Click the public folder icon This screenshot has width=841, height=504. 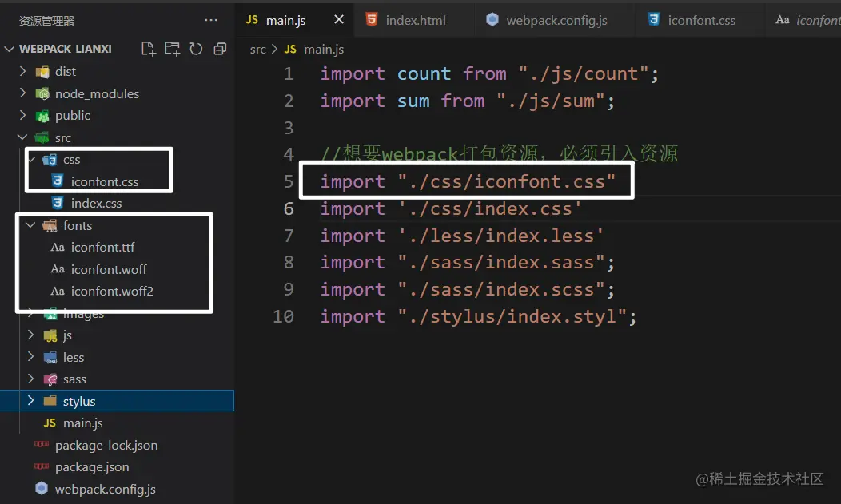tap(42, 116)
